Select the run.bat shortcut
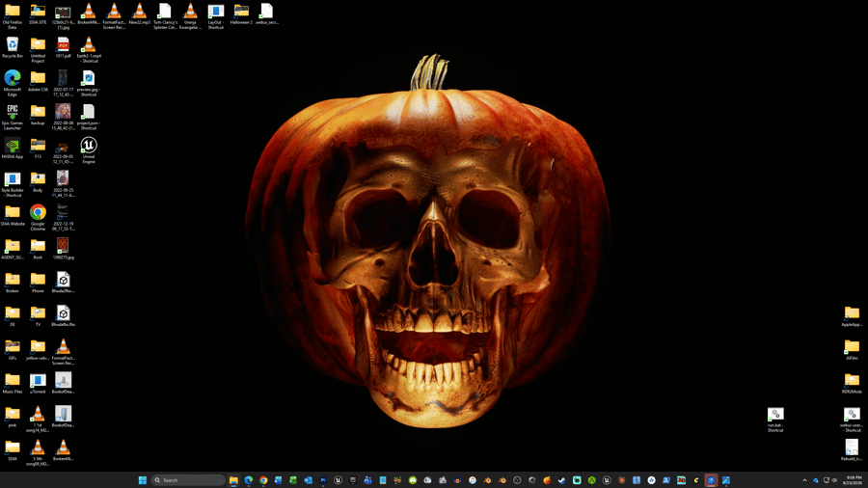This screenshot has width=868, height=488. (775, 420)
